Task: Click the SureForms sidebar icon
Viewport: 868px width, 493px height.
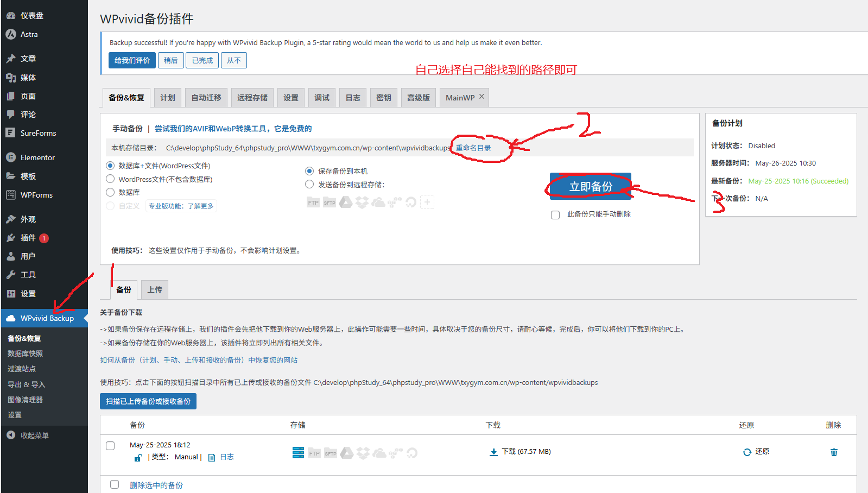Action: 11,133
